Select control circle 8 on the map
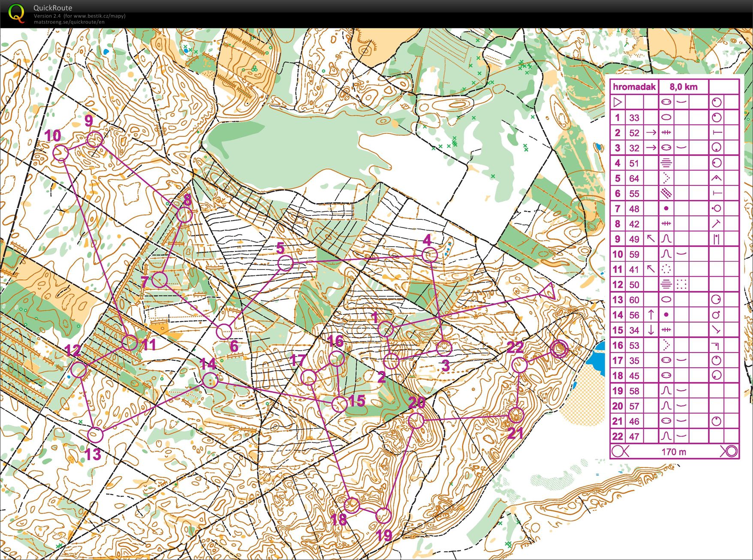Image resolution: width=753 pixels, height=560 pixels. 184,215
